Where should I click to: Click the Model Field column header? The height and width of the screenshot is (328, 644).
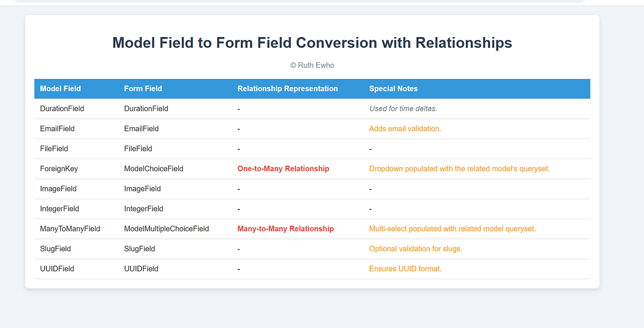pyautogui.click(x=60, y=89)
